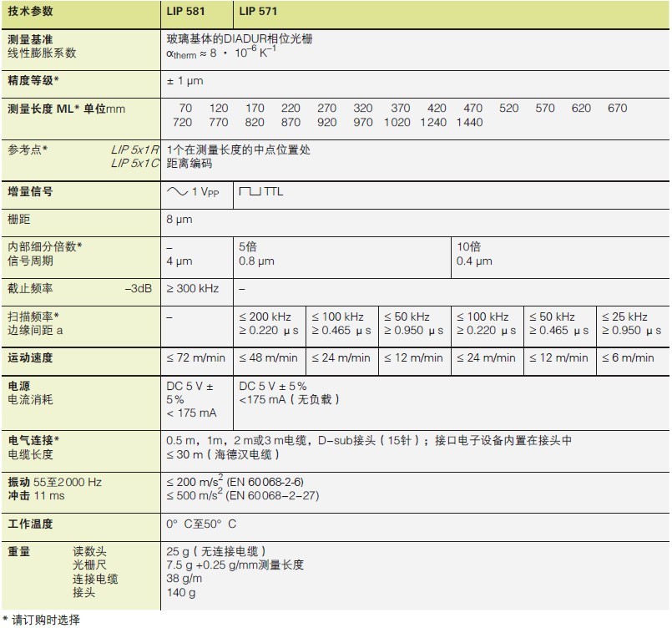Select the speed value ≤ 72 m/min
672x628 pixels.
[196, 357]
